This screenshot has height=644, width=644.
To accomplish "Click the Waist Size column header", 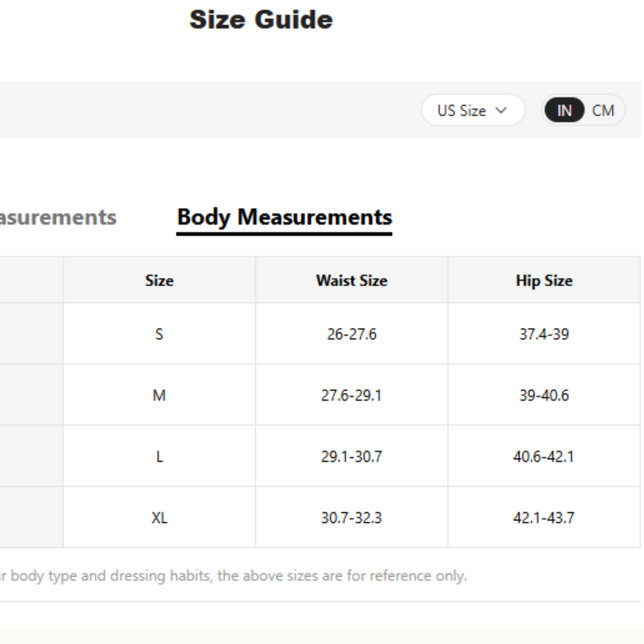I will 352,280.
